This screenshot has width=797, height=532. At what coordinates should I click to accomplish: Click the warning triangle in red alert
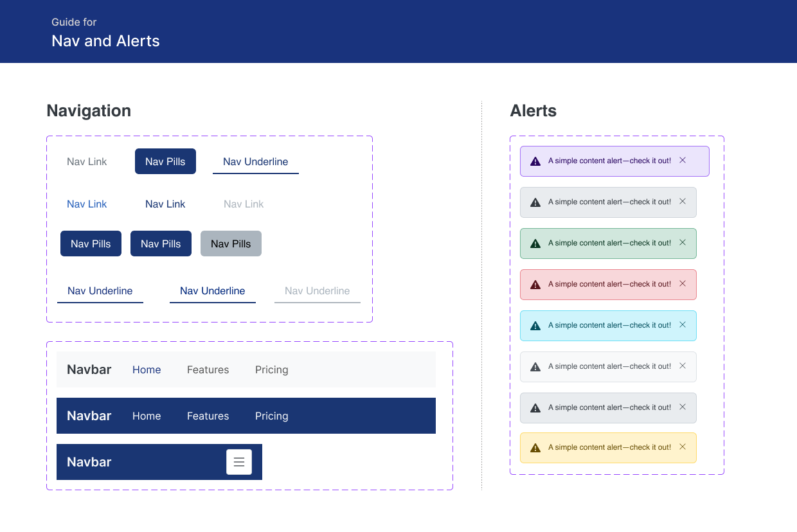coord(535,285)
